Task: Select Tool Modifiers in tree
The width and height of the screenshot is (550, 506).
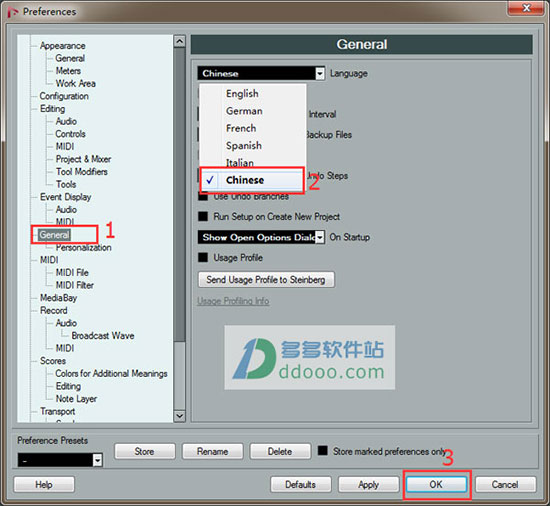Action: click(x=82, y=172)
